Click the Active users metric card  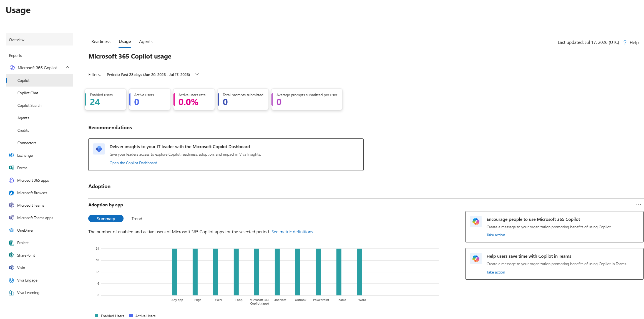tap(150, 99)
